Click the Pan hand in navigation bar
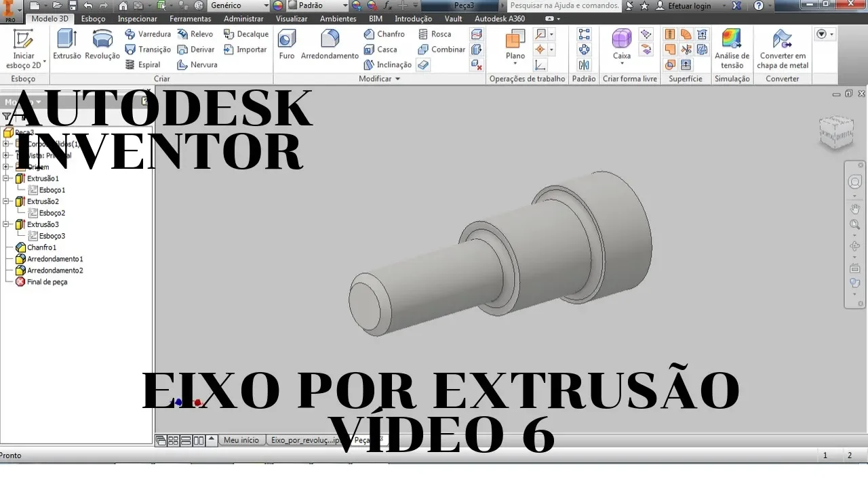Screen dimensions: 868x488 854,208
